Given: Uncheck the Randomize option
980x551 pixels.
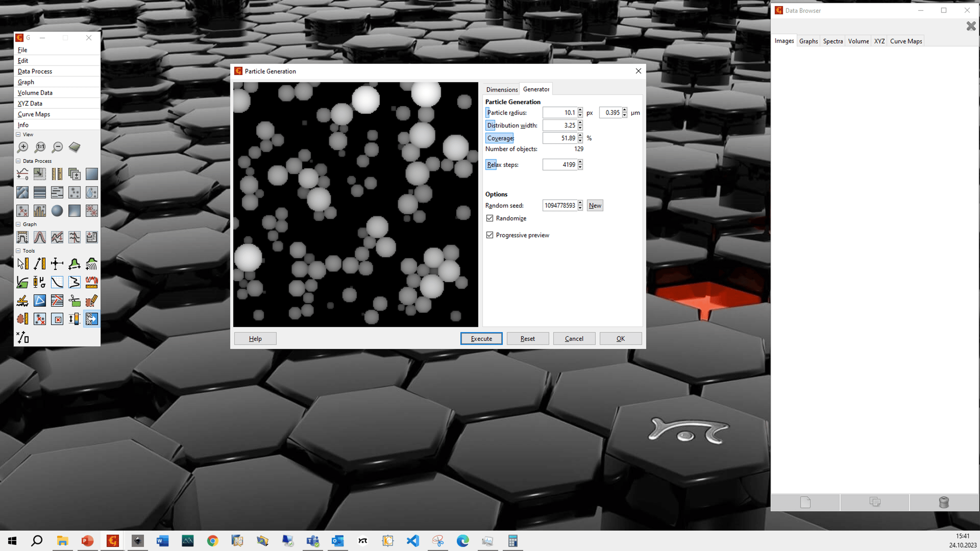Looking at the screenshot, I should pos(490,218).
